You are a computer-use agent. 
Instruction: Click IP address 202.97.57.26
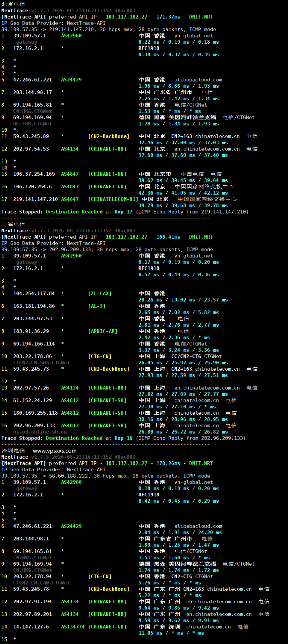coord(31,388)
